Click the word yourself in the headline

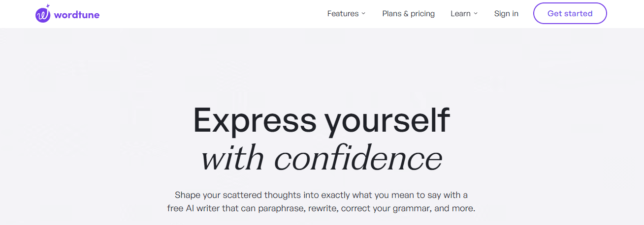387,121
